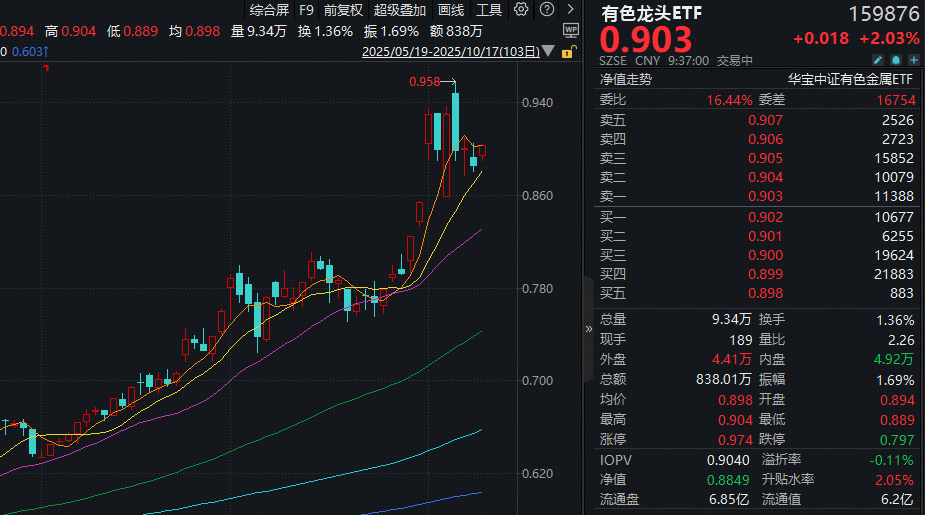This screenshot has width=925, height=515.
Task: Collapse the side panel with double arrow
Action: coord(588,328)
